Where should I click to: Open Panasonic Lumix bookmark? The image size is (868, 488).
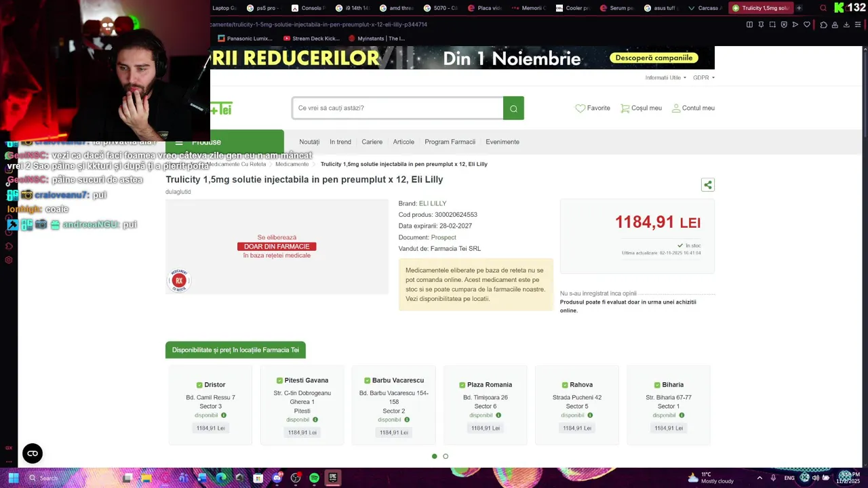click(x=245, y=39)
